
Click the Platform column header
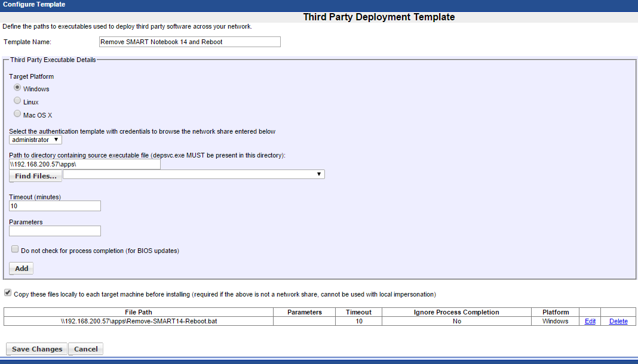pyautogui.click(x=555, y=312)
